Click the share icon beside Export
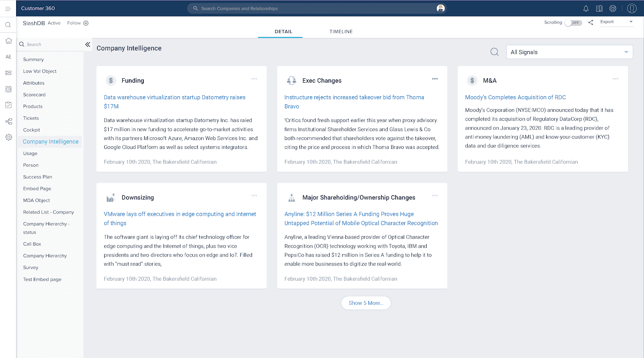This screenshot has height=358, width=644. (x=590, y=23)
